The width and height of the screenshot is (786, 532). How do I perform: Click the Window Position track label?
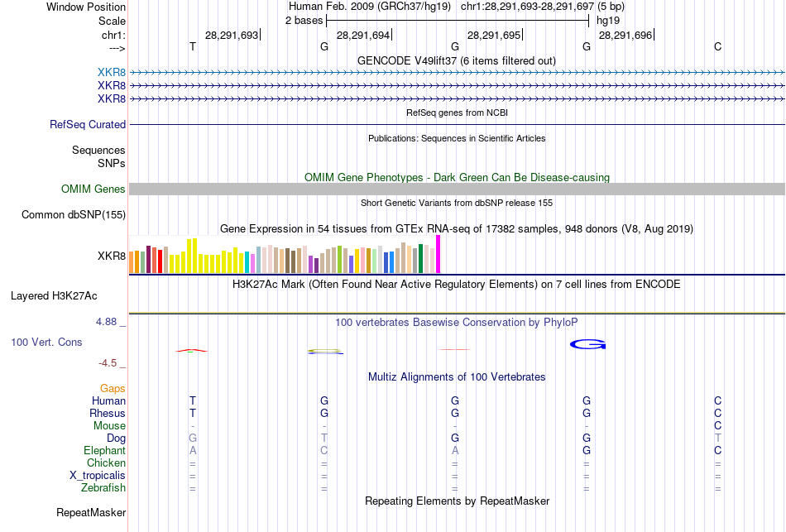[x=86, y=7]
